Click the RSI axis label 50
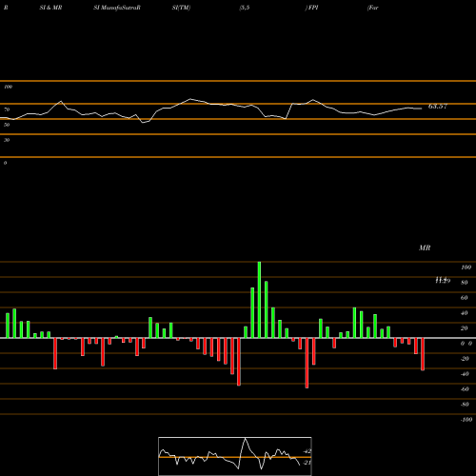476x476 pixels. pos(7,125)
